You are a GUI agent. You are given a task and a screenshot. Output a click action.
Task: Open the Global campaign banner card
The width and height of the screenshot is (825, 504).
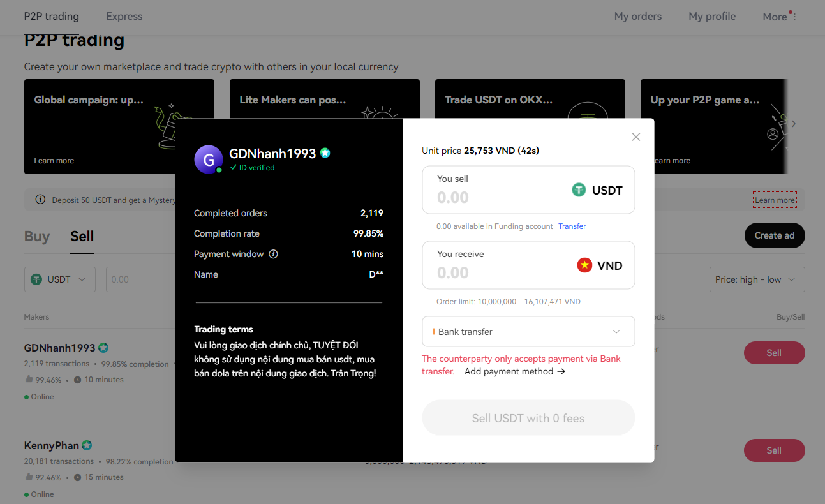click(119, 126)
